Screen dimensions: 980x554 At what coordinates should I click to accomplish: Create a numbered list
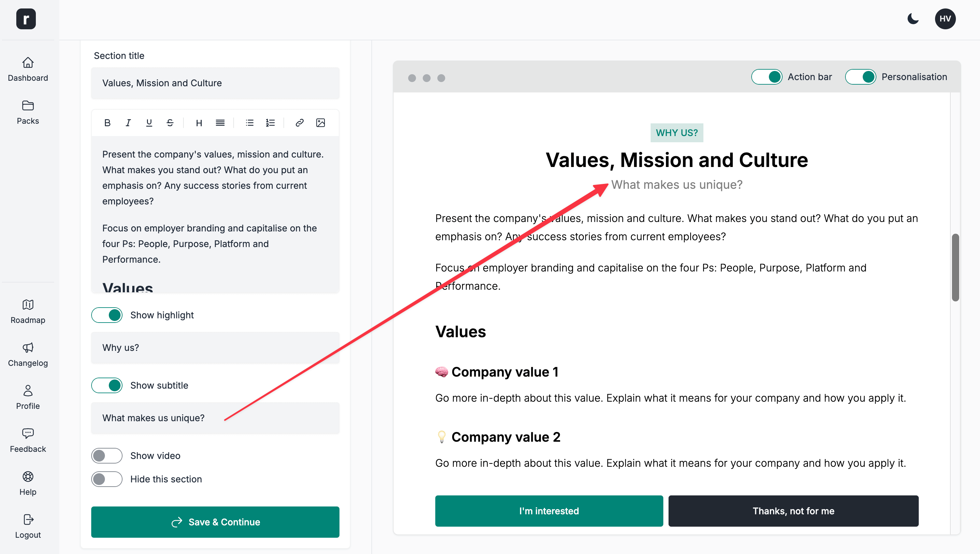click(270, 122)
